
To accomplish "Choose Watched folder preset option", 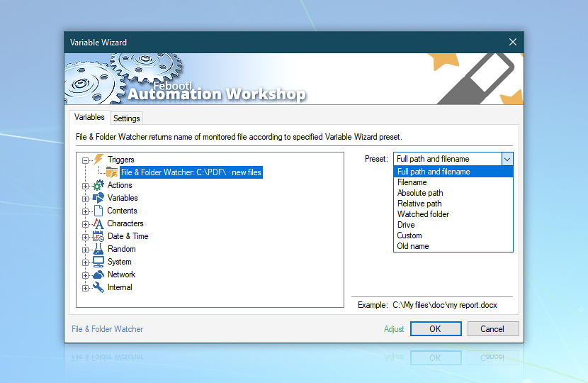I will click(x=453, y=214).
